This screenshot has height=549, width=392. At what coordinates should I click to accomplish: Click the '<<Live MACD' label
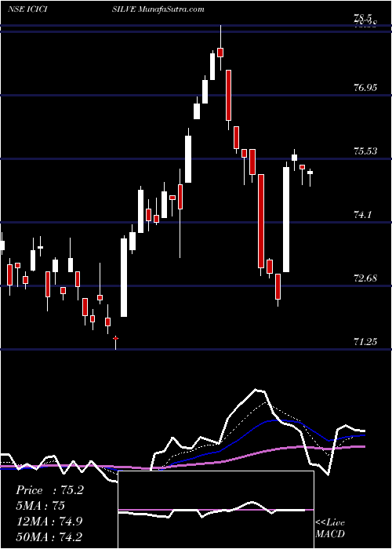(330, 528)
